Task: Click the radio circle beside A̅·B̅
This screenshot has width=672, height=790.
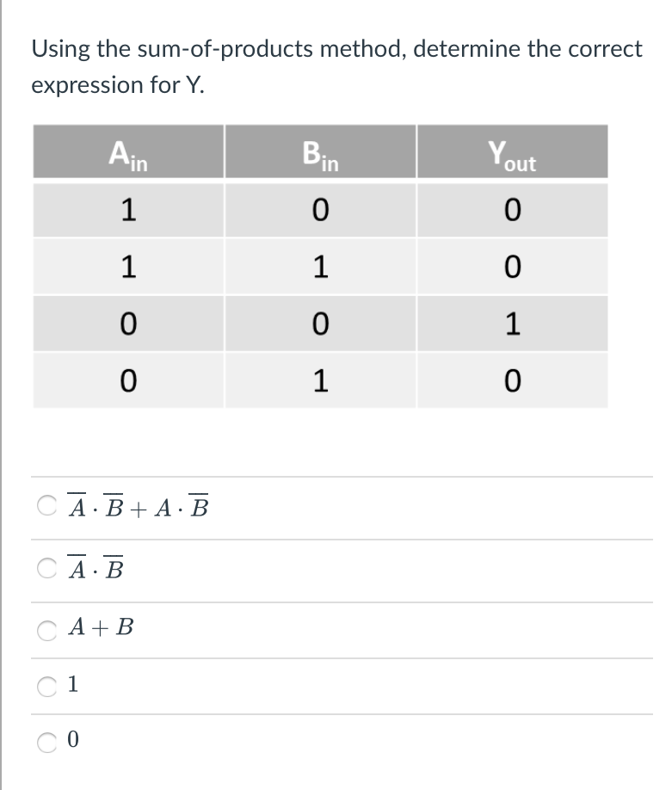Action: coord(48,567)
